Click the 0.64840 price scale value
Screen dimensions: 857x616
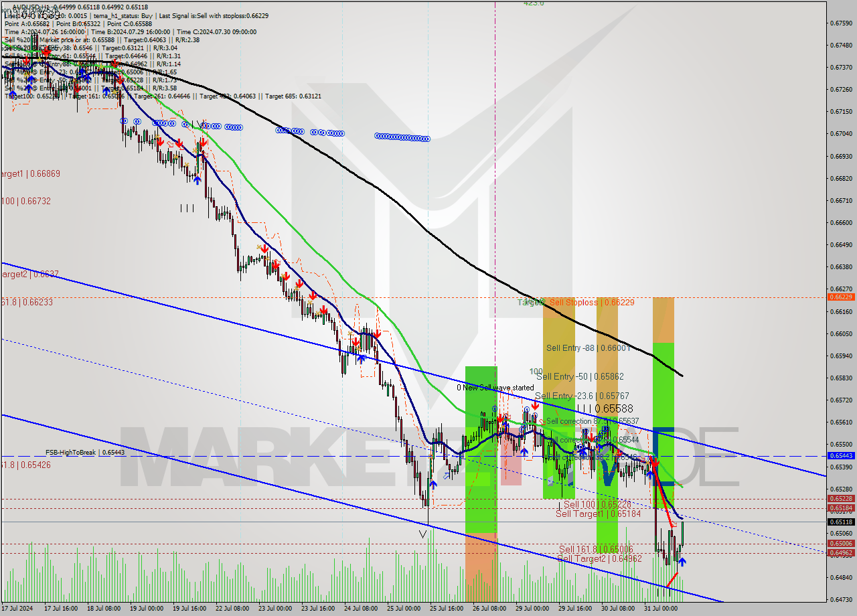(x=840, y=577)
